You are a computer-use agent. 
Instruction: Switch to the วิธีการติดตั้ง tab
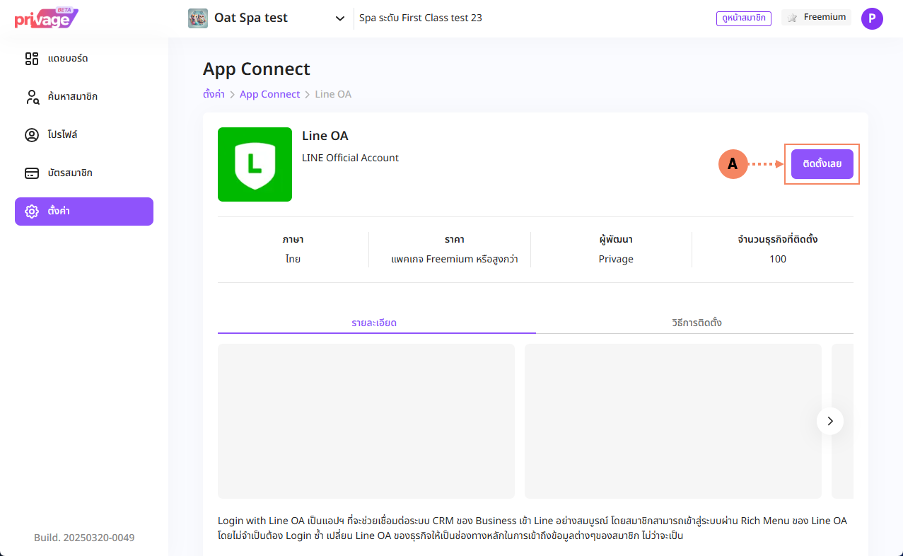coord(696,323)
